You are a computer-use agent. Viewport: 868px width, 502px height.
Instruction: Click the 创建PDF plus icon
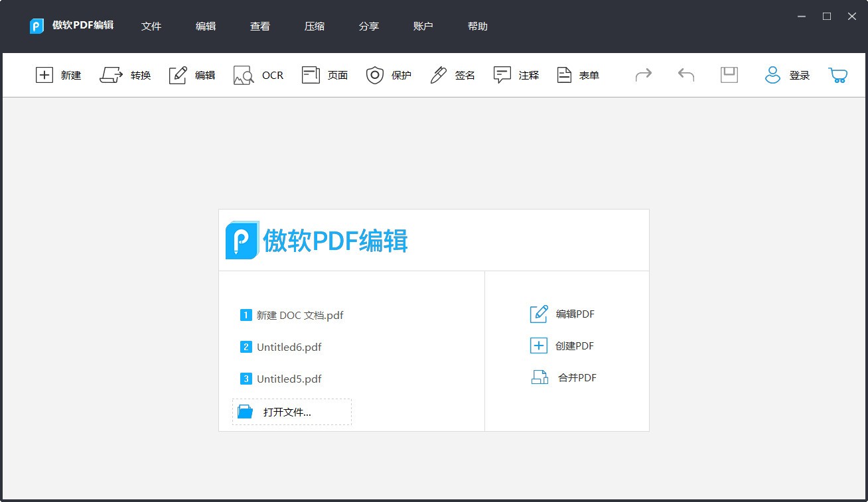[x=538, y=345]
